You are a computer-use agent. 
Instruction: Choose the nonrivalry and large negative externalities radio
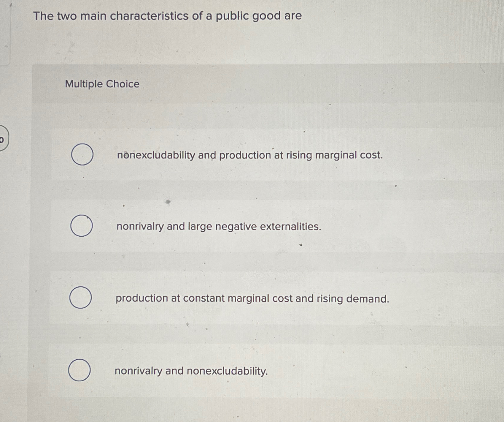click(81, 226)
